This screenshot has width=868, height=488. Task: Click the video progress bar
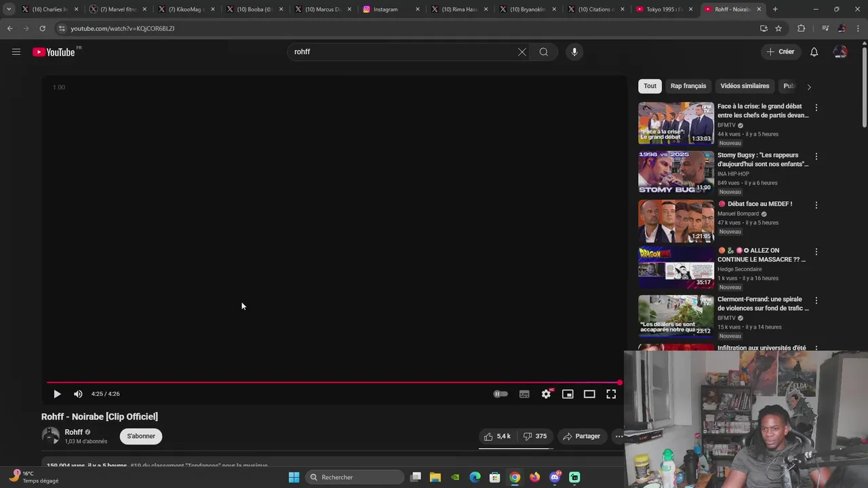333,383
